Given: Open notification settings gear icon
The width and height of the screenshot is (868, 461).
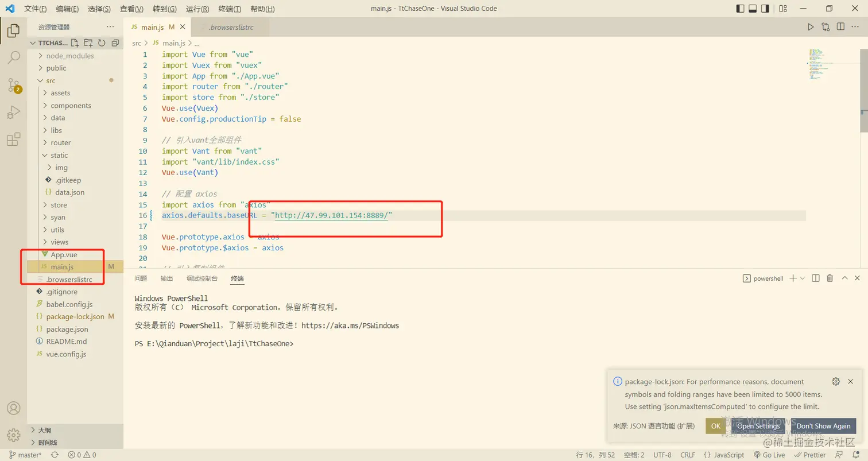Looking at the screenshot, I should (836, 382).
